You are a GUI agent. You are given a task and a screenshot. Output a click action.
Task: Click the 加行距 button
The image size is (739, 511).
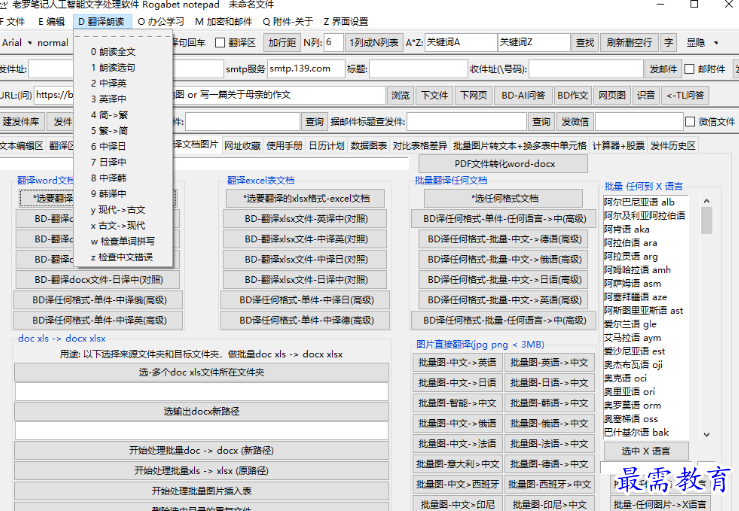pyautogui.click(x=282, y=43)
